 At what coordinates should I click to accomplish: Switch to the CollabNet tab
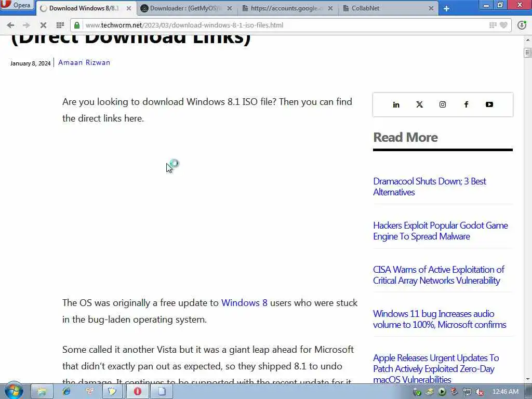point(388,8)
